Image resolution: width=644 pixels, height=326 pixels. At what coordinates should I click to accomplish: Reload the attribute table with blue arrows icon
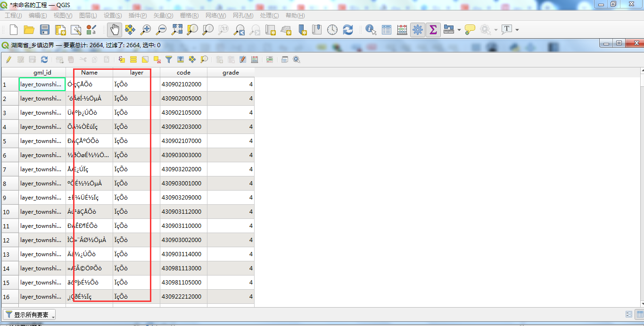pyautogui.click(x=44, y=59)
